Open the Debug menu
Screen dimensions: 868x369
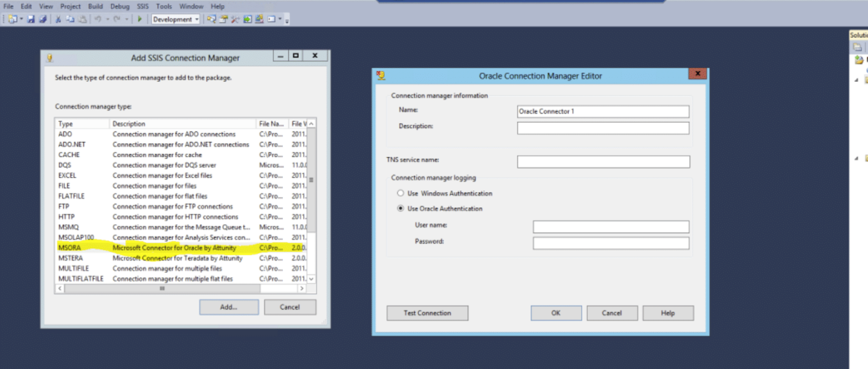click(x=119, y=6)
